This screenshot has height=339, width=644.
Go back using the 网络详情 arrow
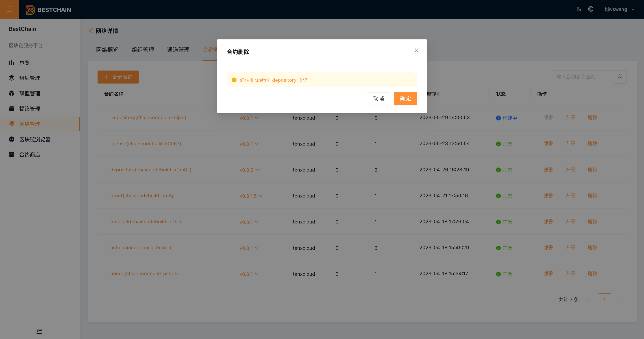tap(91, 31)
